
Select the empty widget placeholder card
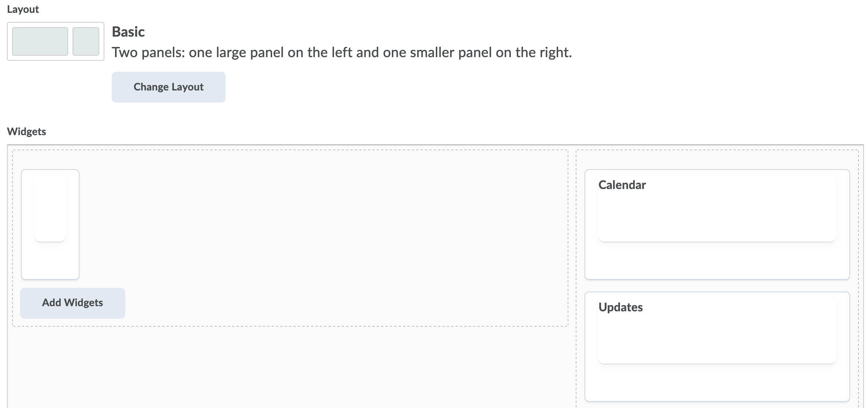pyautogui.click(x=50, y=223)
